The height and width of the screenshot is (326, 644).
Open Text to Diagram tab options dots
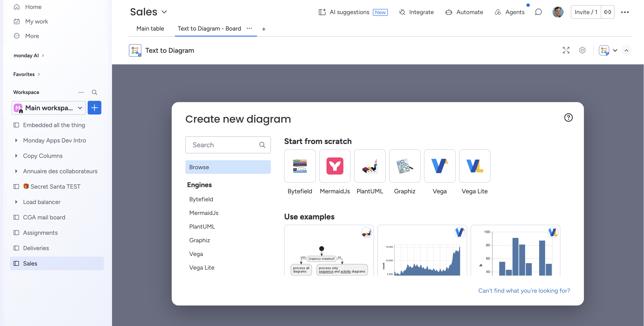[249, 28]
